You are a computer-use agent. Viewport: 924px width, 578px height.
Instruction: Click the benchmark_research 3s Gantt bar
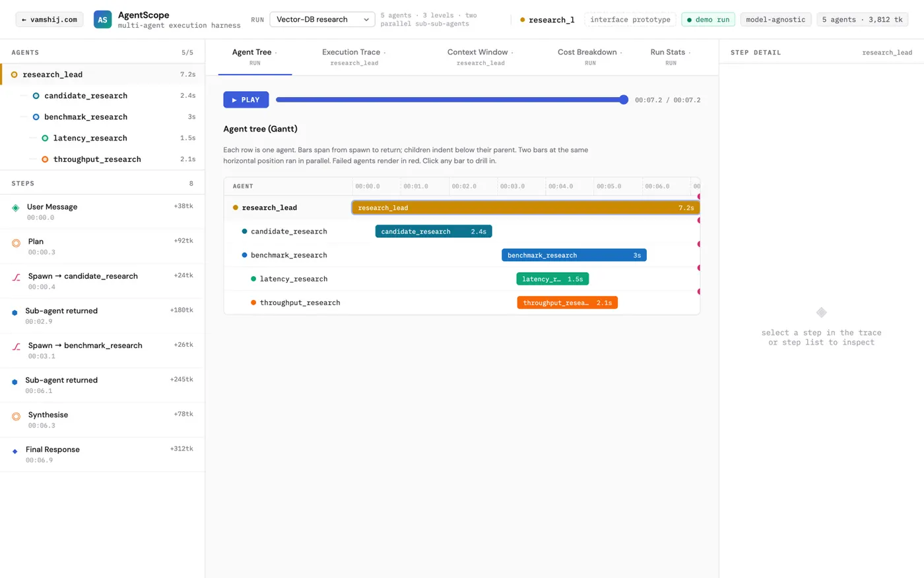click(574, 255)
